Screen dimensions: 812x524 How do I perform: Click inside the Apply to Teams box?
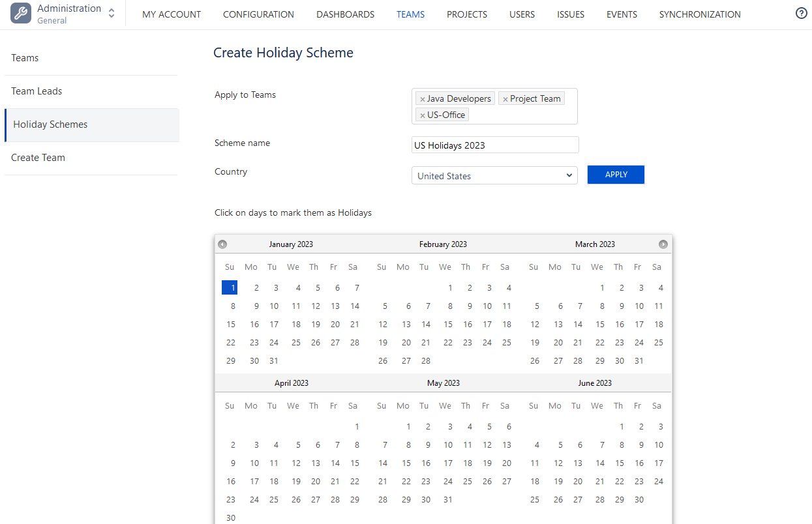[494, 106]
